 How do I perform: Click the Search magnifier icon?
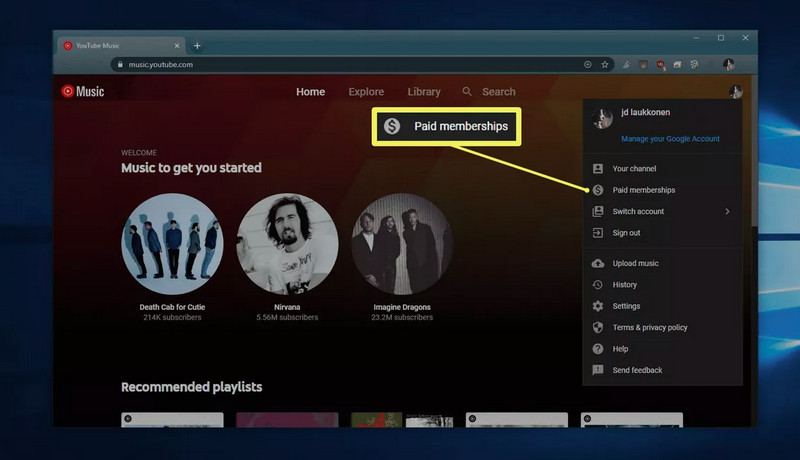point(467,91)
